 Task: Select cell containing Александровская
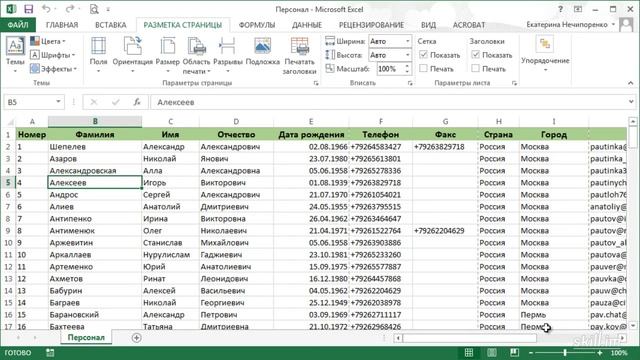pos(95,171)
